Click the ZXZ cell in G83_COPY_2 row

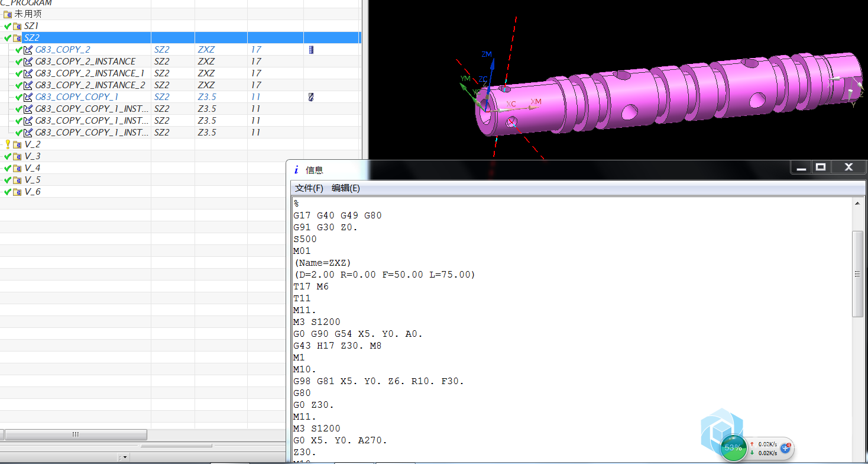click(x=206, y=50)
